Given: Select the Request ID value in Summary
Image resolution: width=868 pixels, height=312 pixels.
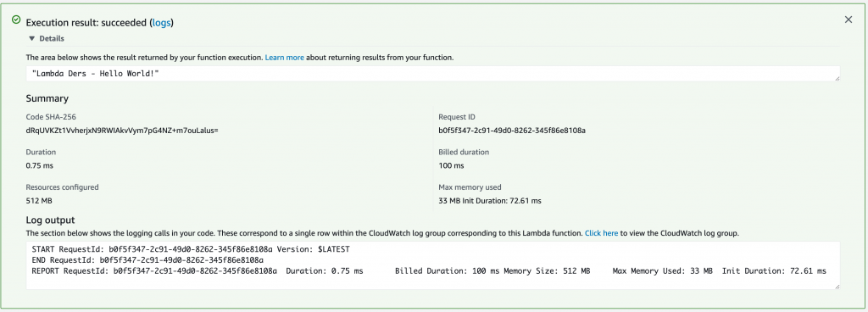Looking at the screenshot, I should coord(512,131).
